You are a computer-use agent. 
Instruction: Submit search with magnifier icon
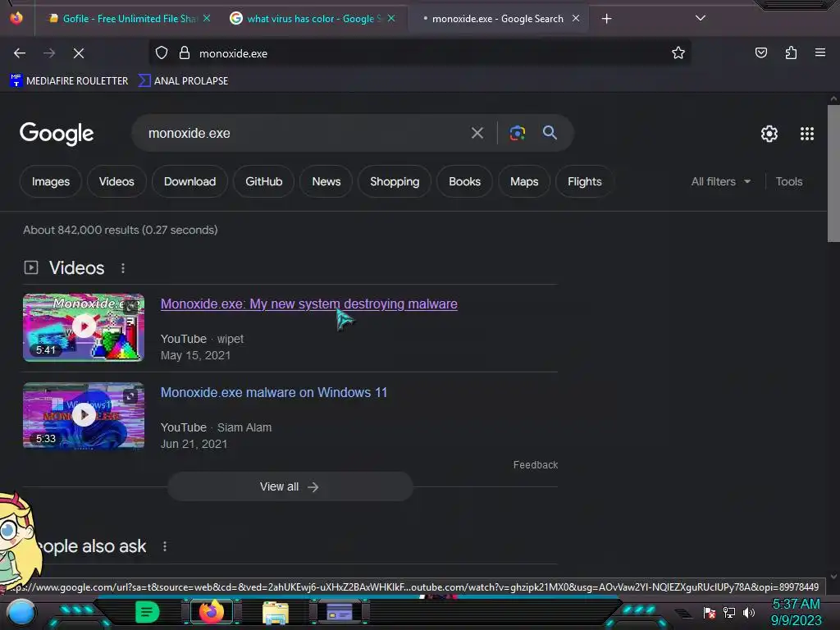(x=550, y=132)
